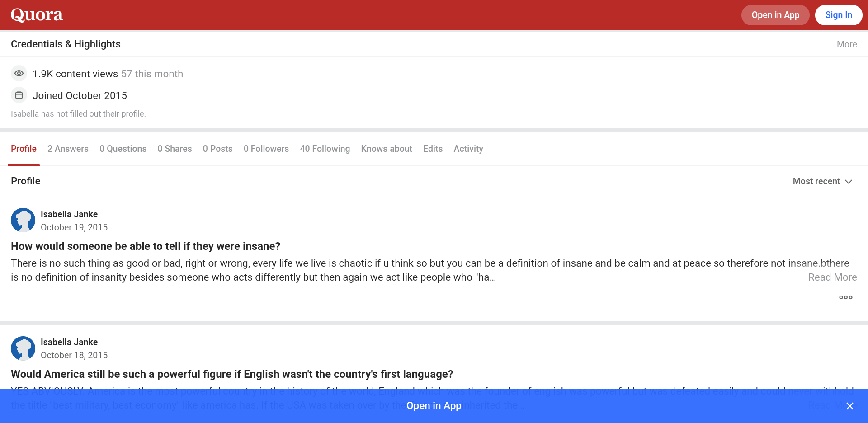The image size is (868, 423).
Task: Switch to the Knows about tab
Action: click(387, 149)
